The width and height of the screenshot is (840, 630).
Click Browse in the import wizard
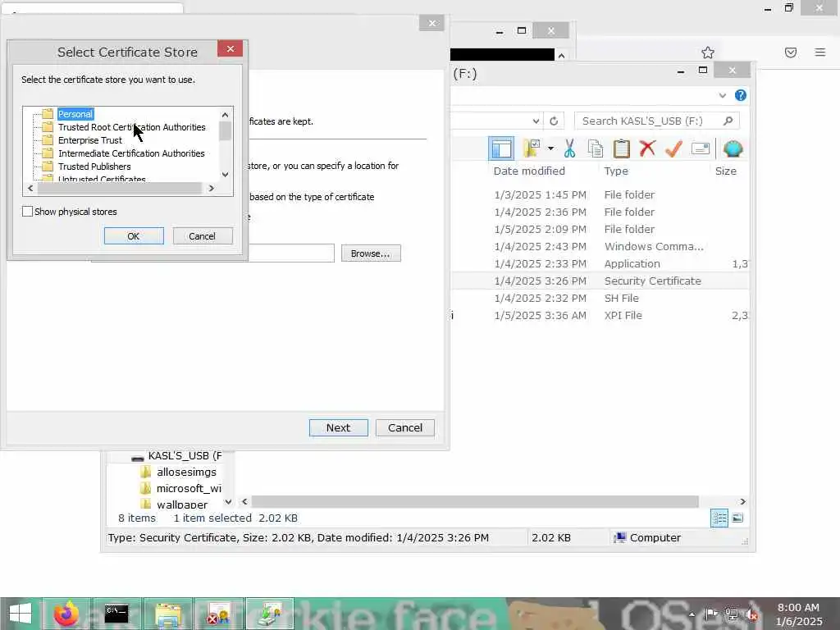[x=371, y=253]
